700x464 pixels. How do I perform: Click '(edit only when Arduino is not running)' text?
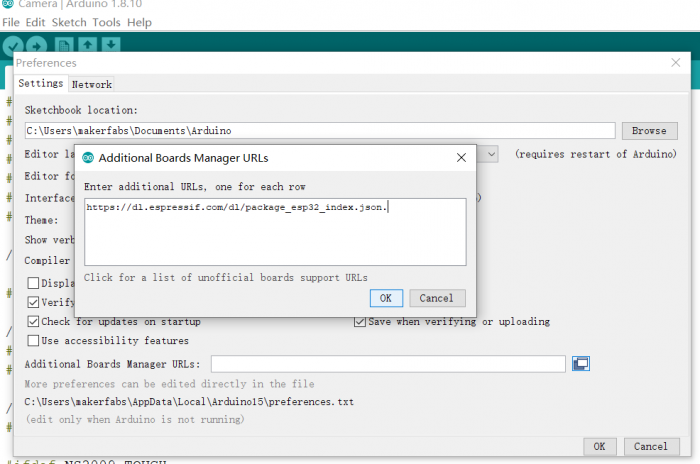pos(135,419)
